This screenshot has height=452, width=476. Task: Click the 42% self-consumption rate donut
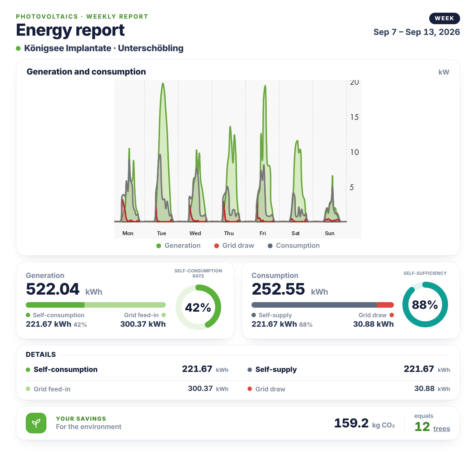[x=198, y=307]
